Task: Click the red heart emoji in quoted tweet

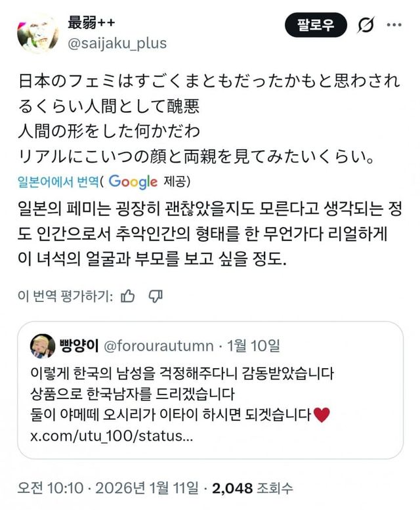Action: point(321,415)
